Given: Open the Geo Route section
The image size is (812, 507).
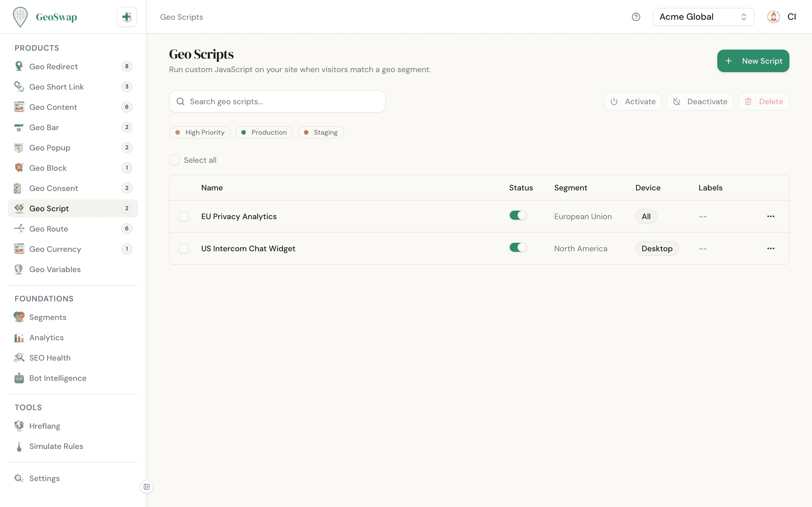Looking at the screenshot, I should coord(48,229).
